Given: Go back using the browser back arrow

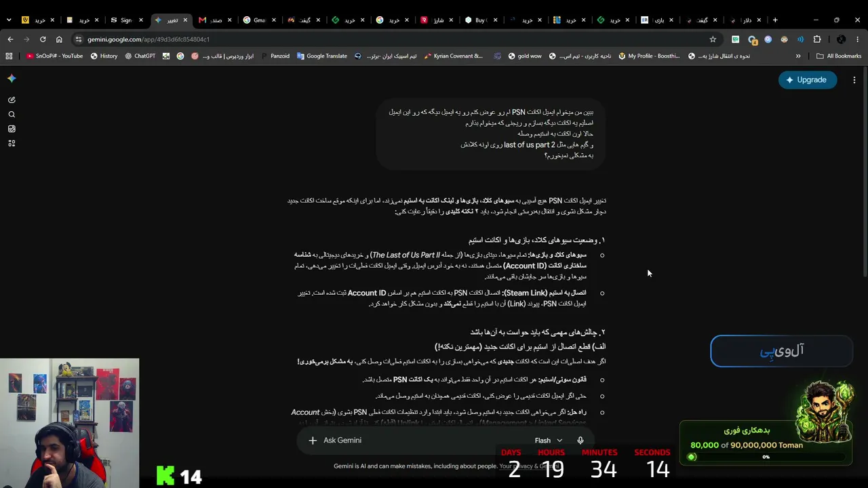Looking at the screenshot, I should (x=10, y=39).
